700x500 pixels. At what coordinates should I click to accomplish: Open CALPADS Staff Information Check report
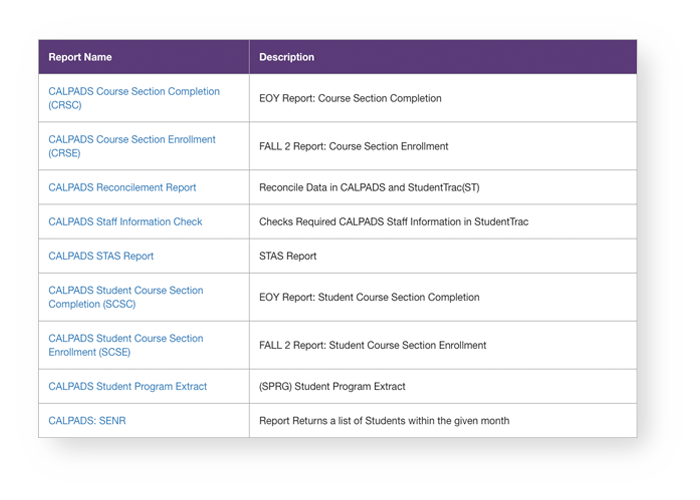tap(125, 221)
